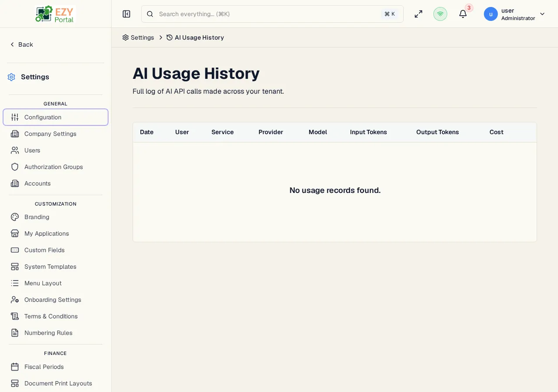Click the Model column header
Viewport: 558px width, 392px height.
318,132
